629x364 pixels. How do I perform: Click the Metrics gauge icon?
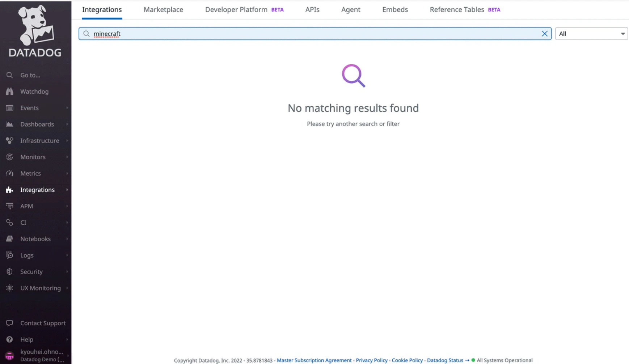tap(9, 173)
